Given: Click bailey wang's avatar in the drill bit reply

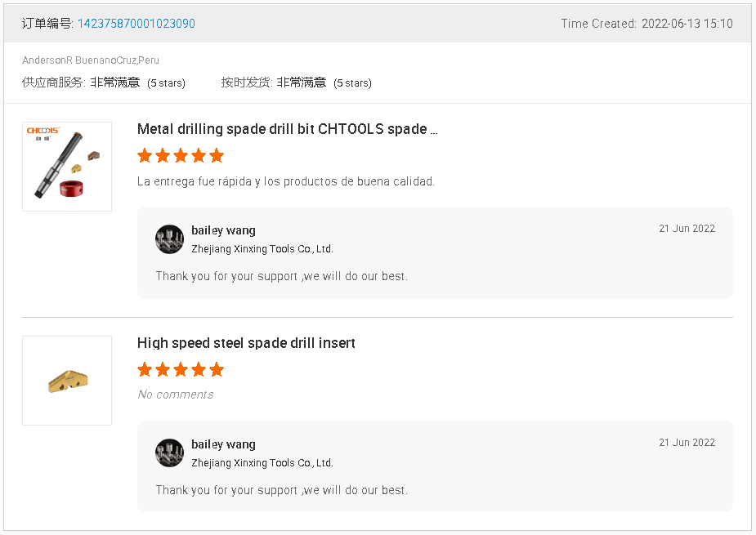Looking at the screenshot, I should (169, 239).
